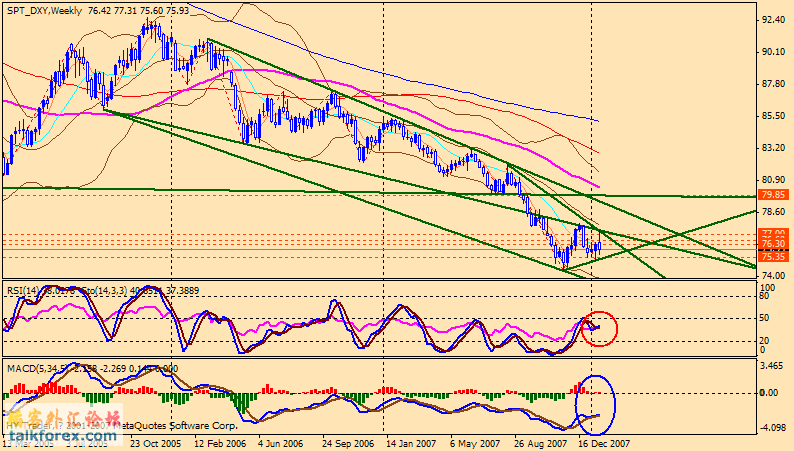Select the RSI scale value 80
Image resolution: width=794 pixels, height=451 pixels.
765,296
